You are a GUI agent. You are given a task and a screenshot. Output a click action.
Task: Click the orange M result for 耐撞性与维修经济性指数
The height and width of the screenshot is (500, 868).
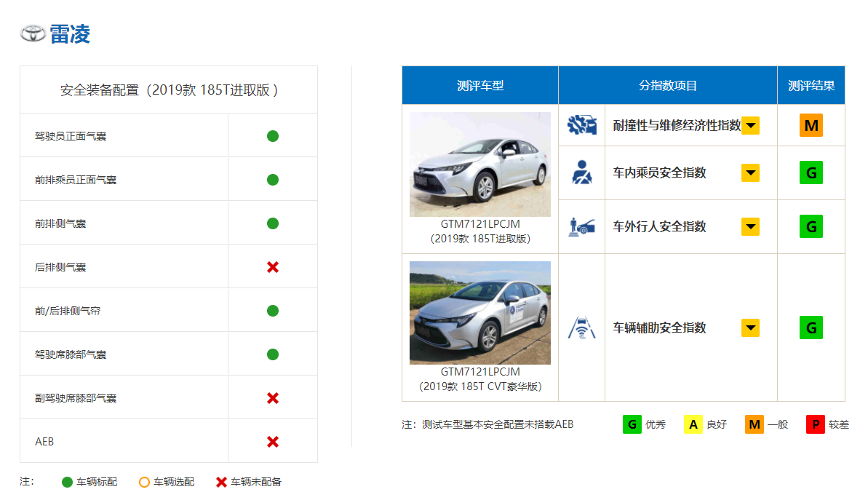pos(811,125)
